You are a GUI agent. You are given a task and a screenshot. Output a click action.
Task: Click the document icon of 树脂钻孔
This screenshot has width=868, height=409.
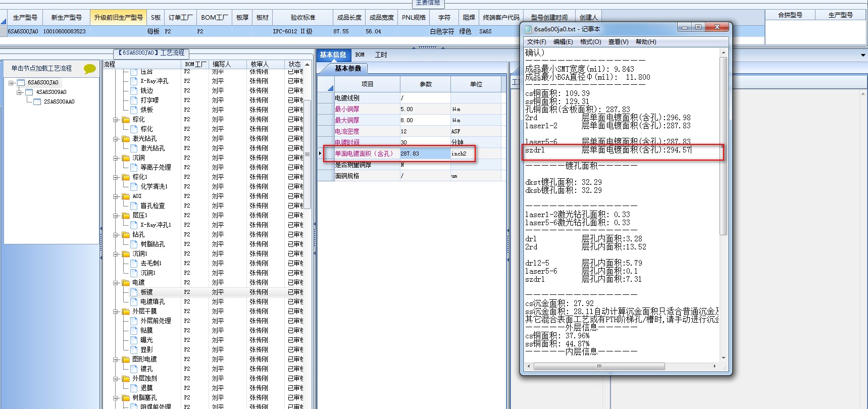point(134,244)
